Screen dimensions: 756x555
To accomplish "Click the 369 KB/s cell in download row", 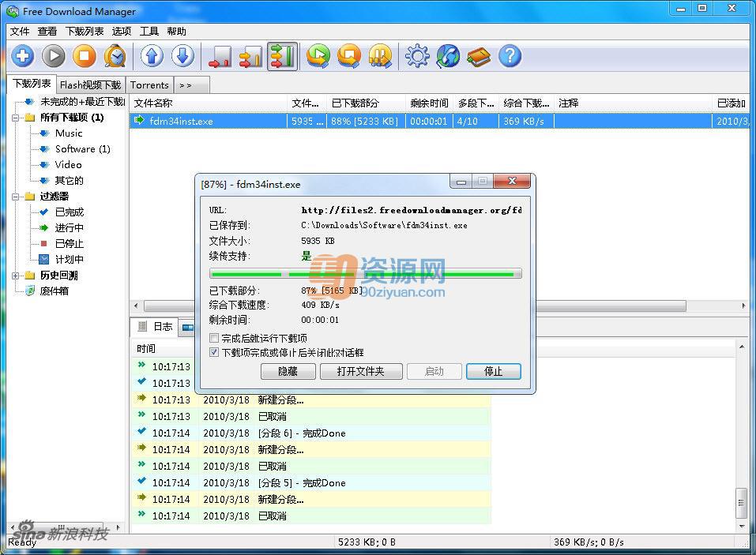I will point(526,121).
